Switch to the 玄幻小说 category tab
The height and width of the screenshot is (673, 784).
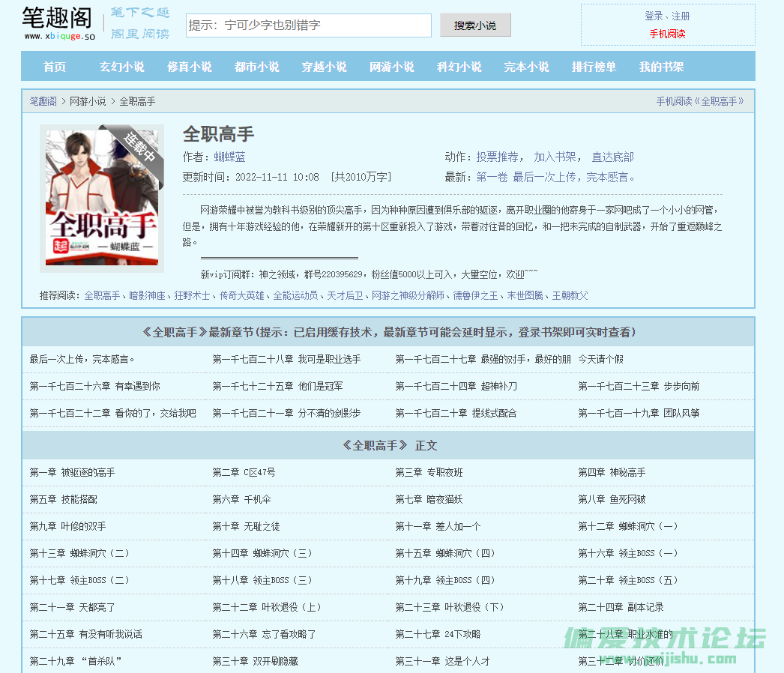click(122, 67)
